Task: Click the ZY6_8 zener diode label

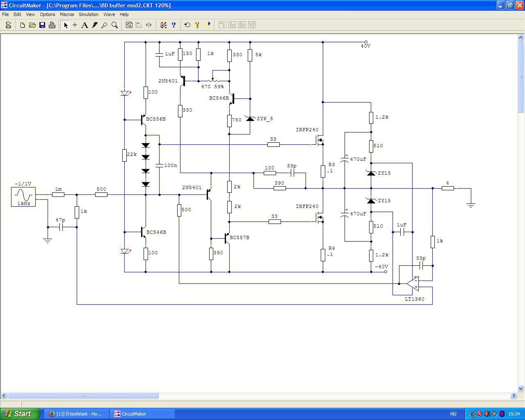Action: pyautogui.click(x=265, y=119)
